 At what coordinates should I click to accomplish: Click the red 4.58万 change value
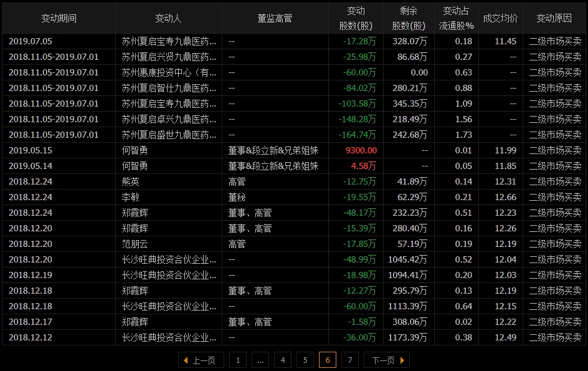(x=363, y=166)
